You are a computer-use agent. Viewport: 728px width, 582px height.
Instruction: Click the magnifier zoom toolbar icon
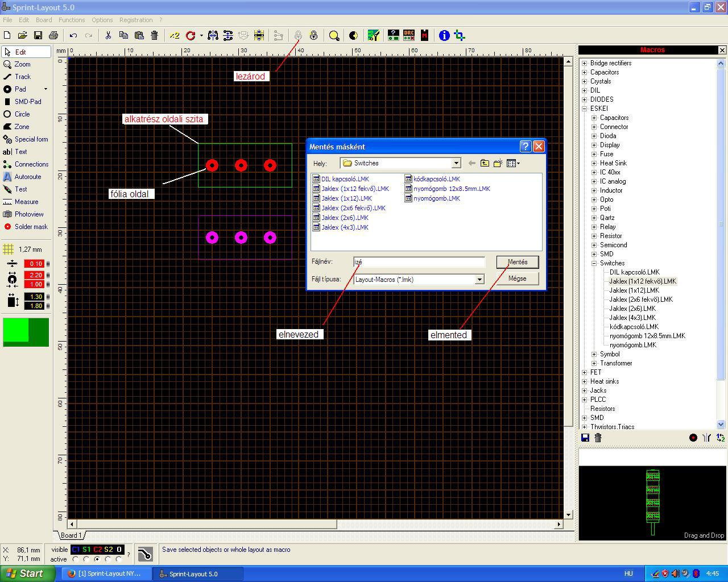tap(334, 35)
